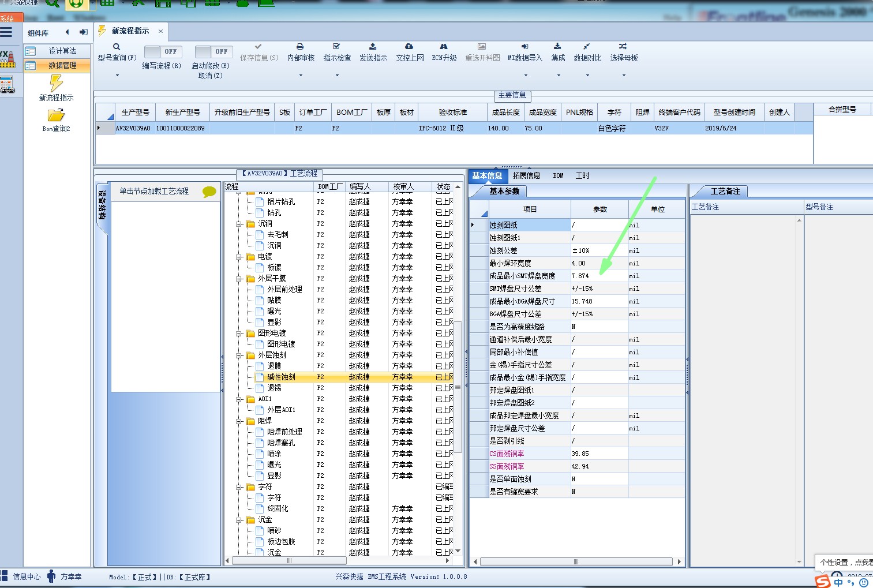873x588 pixels.
Task: Click process tree horizontal scrollbar
Action: [290, 560]
